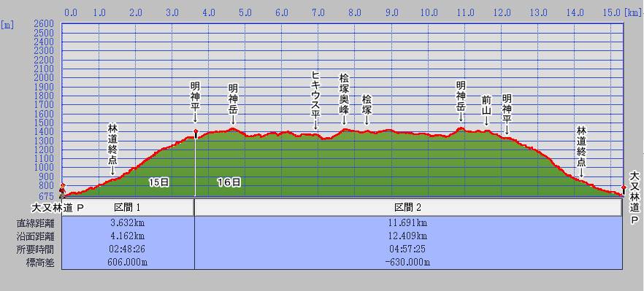644x291 pixels.
Task: Select the 12.409km surface distance value
Action: [x=408, y=236]
